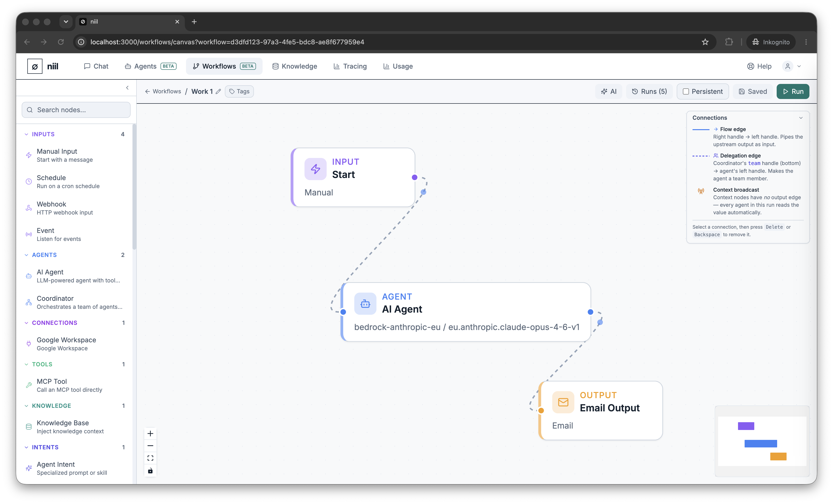Go back to Workflows list
The width and height of the screenshot is (833, 504).
point(163,91)
